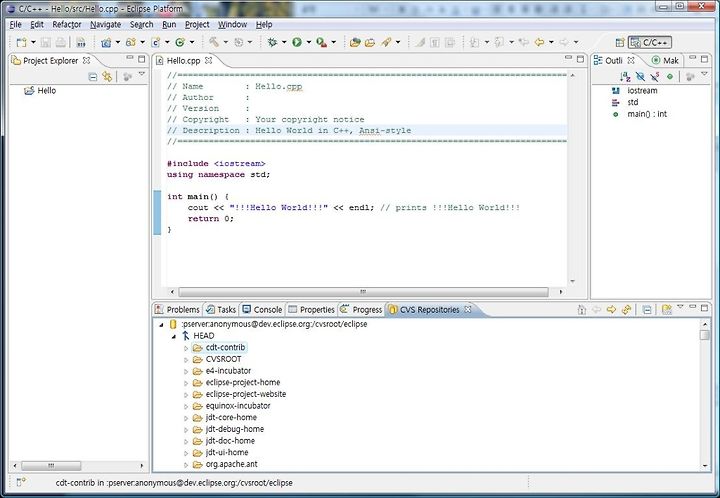Open the Window menu
Viewport: 720px width, 498px height.
click(232, 25)
